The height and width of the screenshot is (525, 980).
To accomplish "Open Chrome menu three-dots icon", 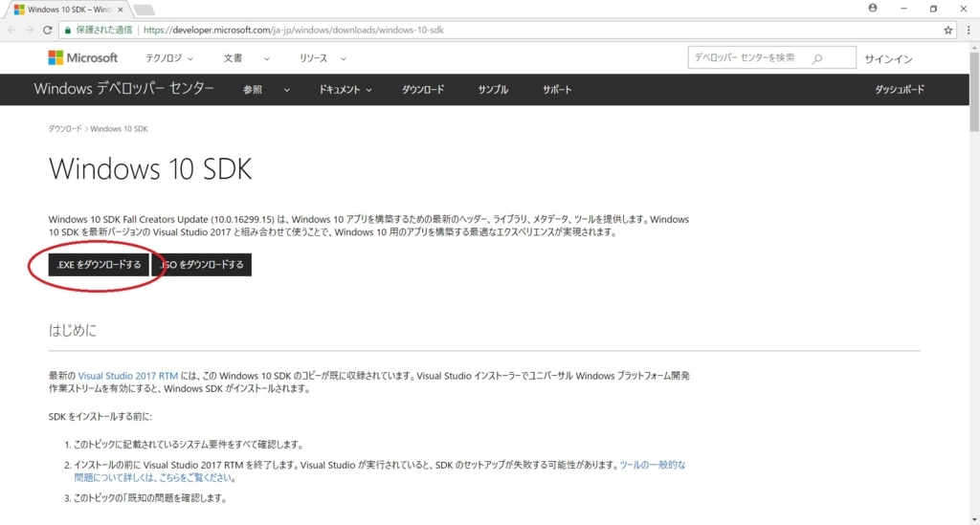I will pos(969,30).
